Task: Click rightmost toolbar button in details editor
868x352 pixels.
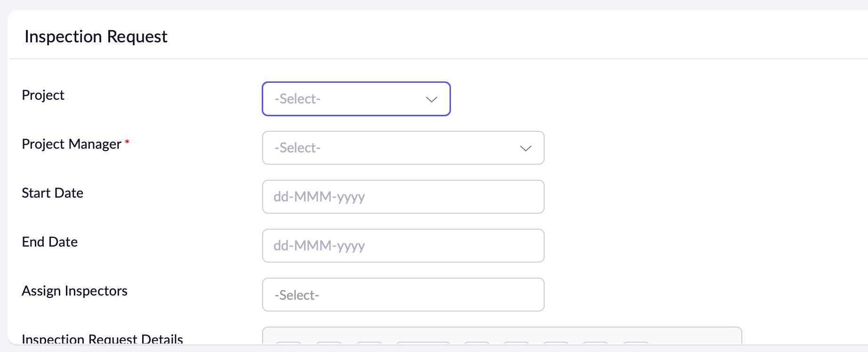Action: point(636,343)
